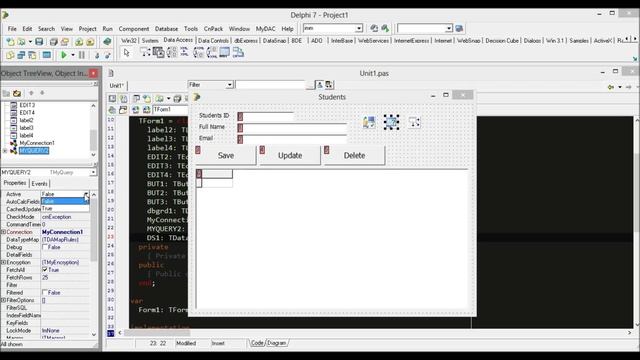This screenshot has height=360, width=640.
Task: Click the first icon in editor toolbar row
Action: coord(112,98)
